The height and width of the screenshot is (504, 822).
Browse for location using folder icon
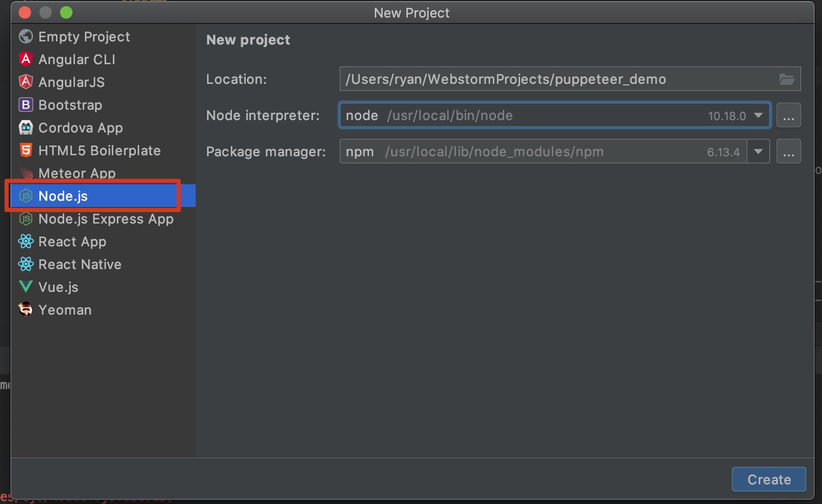(787, 79)
